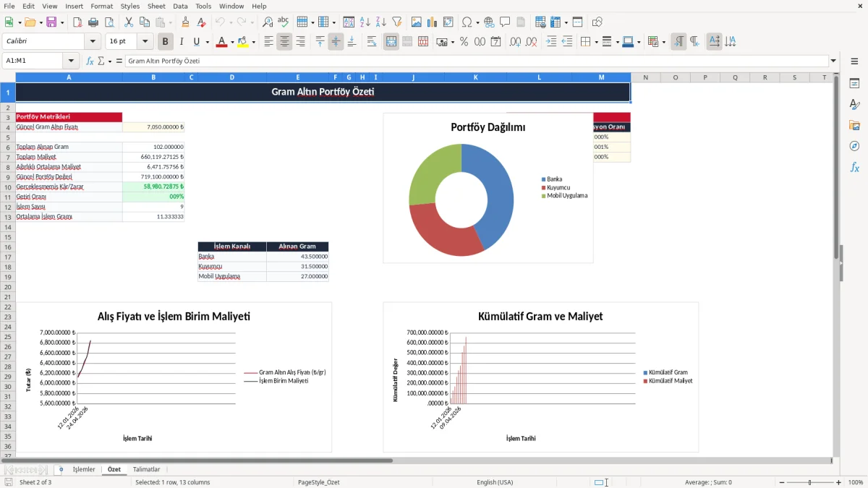Apply the red font color swatch
The width and height of the screenshot is (868, 488).
[221, 42]
